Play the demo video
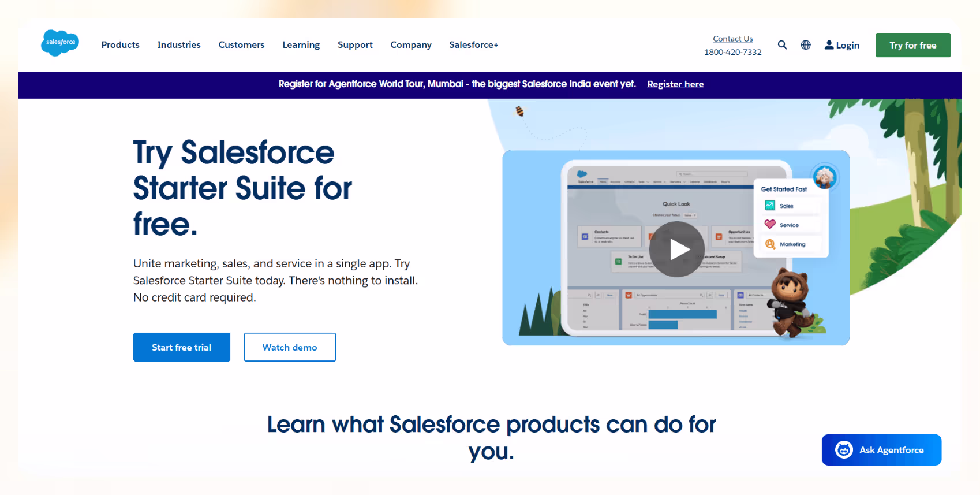 click(677, 250)
